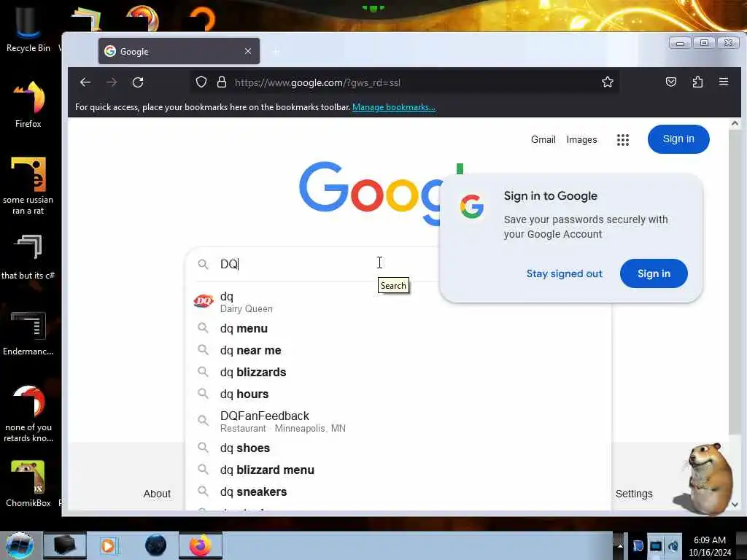Click the black box taskbar icon
Screen dimensions: 747x560
coord(65,545)
